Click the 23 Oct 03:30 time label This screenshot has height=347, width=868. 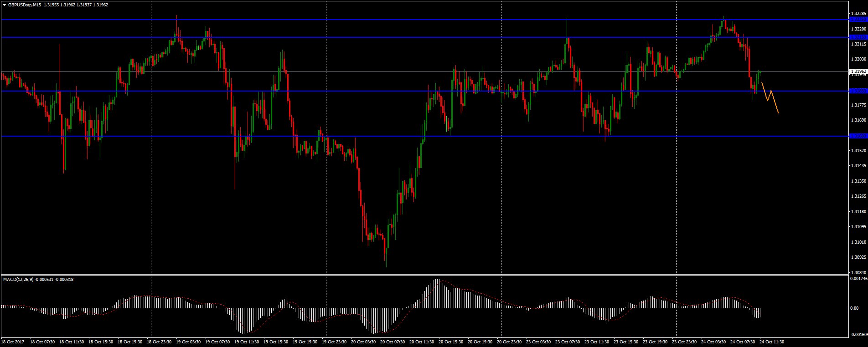pos(539,342)
